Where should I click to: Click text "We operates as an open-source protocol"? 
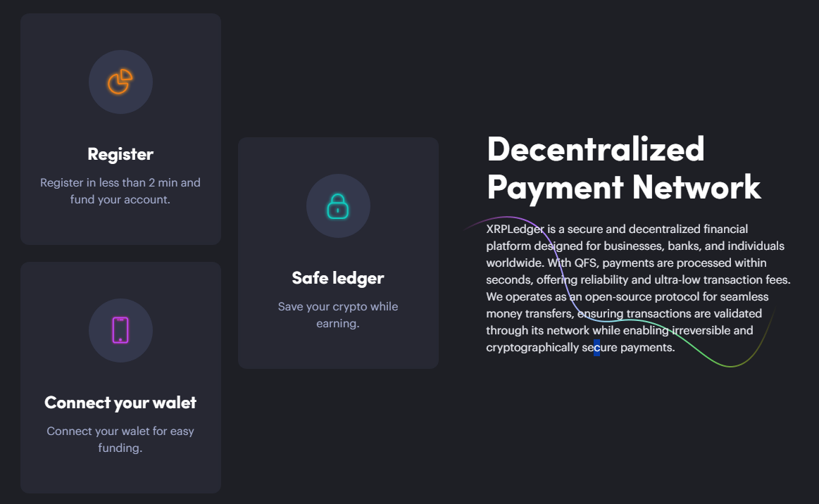click(x=593, y=296)
